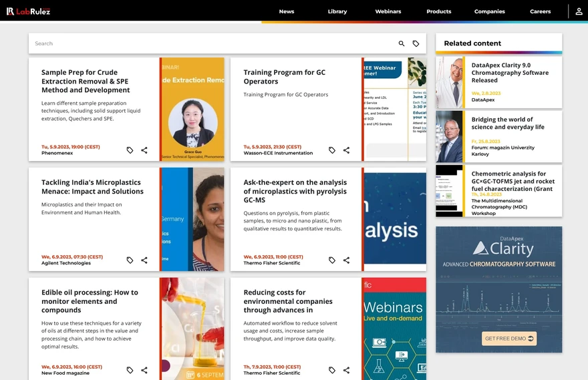Click the LabRulez logo
Image resolution: width=588 pixels, height=380 pixels.
coord(28,11)
